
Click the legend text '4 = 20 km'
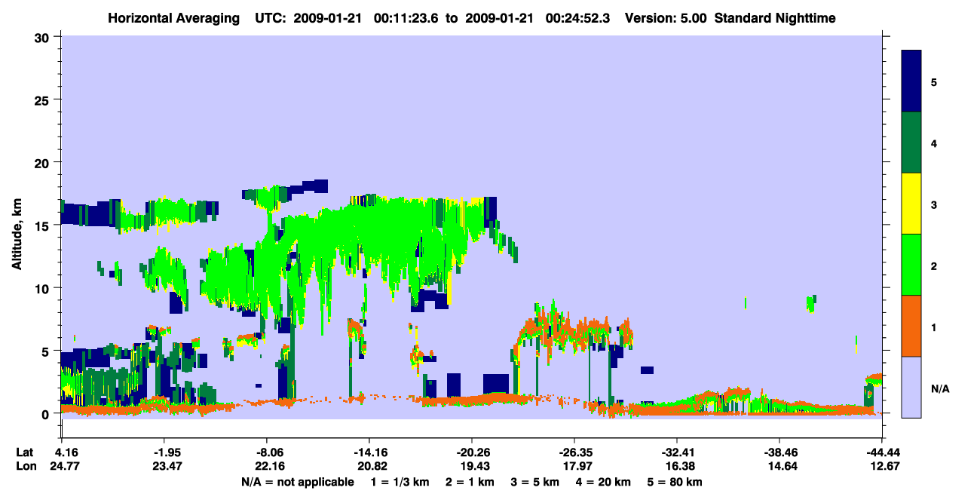[x=605, y=482]
